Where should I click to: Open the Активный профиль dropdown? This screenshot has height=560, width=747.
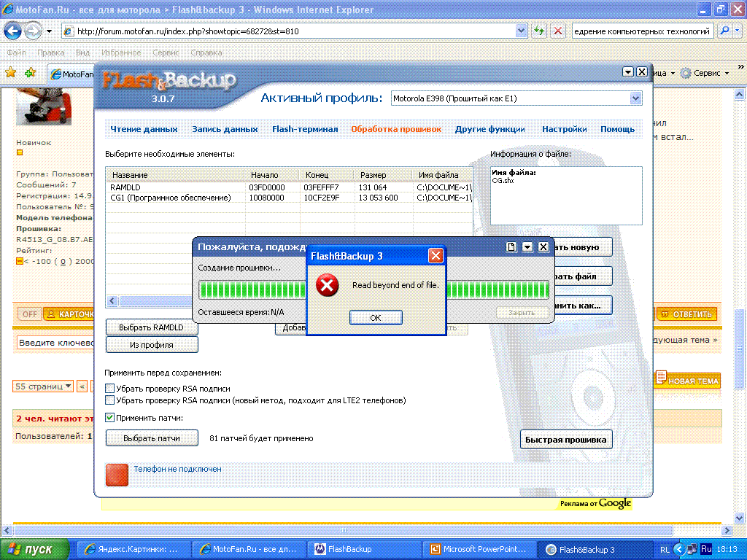635,98
